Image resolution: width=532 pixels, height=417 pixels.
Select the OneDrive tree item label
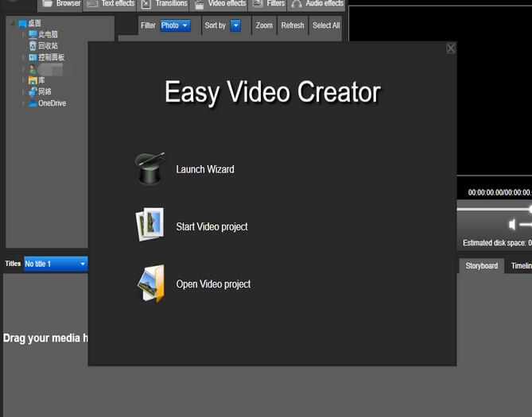52,103
